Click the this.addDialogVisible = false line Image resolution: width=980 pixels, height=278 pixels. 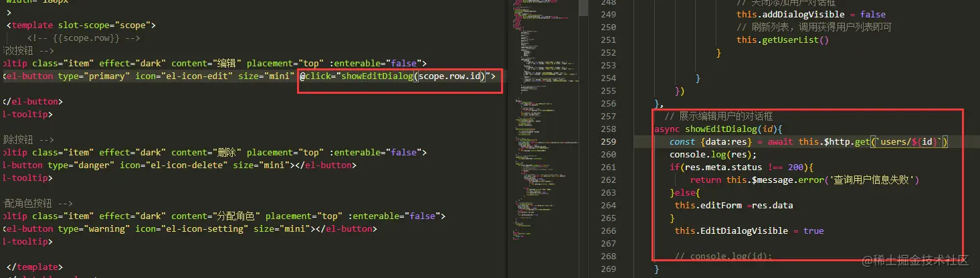[x=811, y=15]
